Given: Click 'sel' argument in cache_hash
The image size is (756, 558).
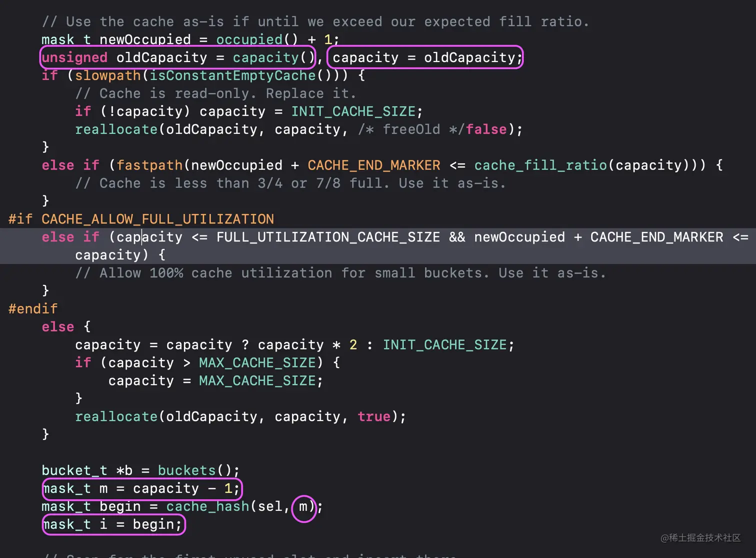Looking at the screenshot, I should [270, 506].
